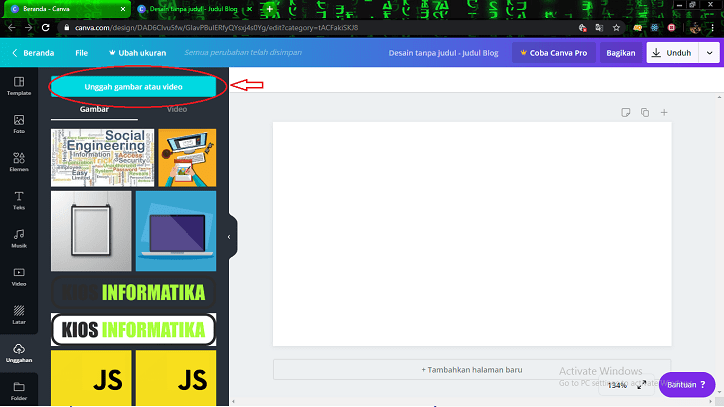Open the Video panel in sidebar

pos(19,277)
